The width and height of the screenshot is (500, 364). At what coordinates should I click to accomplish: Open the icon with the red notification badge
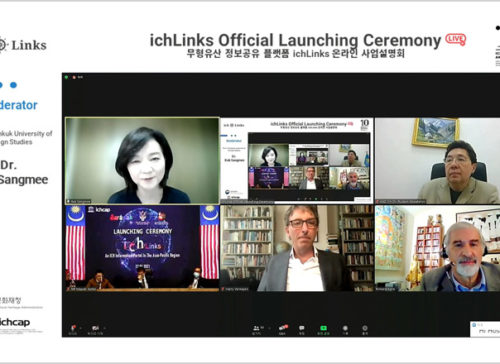tap(283, 328)
